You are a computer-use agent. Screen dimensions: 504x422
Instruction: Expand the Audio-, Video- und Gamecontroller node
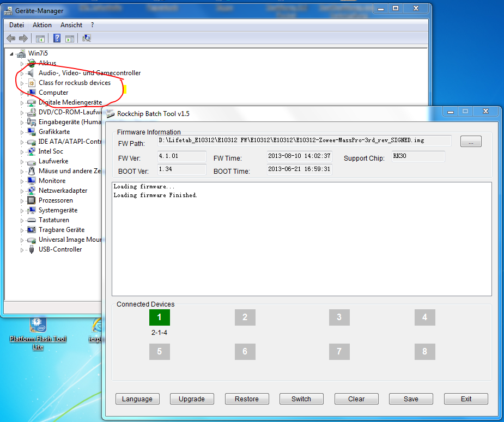tap(22, 74)
